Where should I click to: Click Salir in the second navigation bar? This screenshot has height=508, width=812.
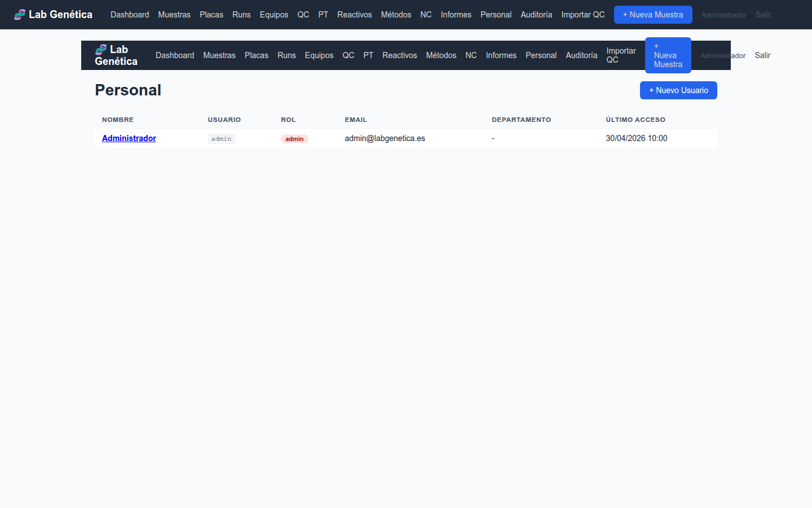[762, 55]
